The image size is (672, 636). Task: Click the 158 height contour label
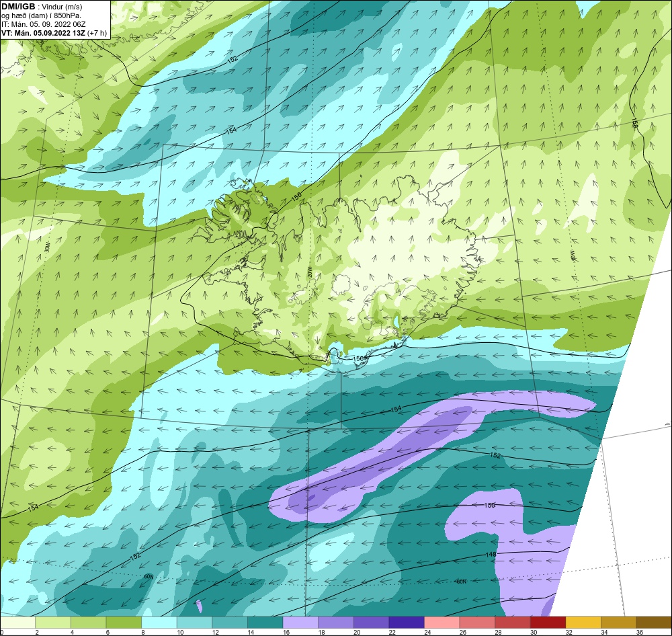pyautogui.click(x=634, y=123)
